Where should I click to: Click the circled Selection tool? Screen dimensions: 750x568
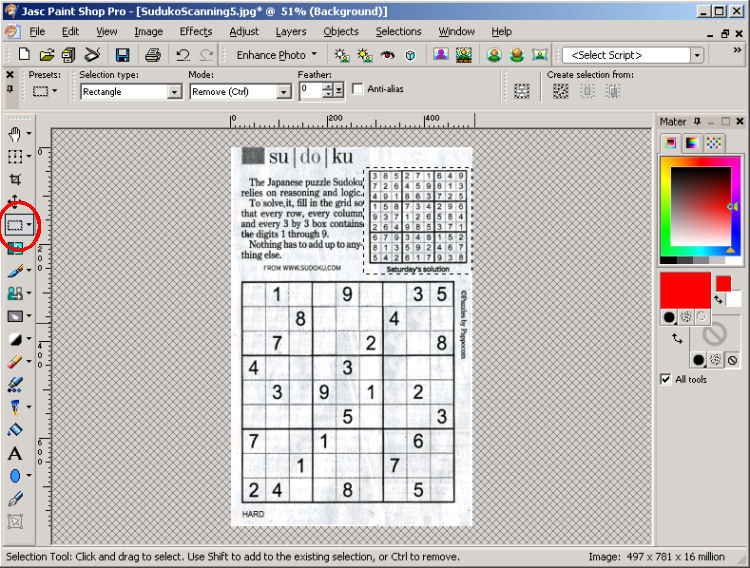click(x=15, y=225)
